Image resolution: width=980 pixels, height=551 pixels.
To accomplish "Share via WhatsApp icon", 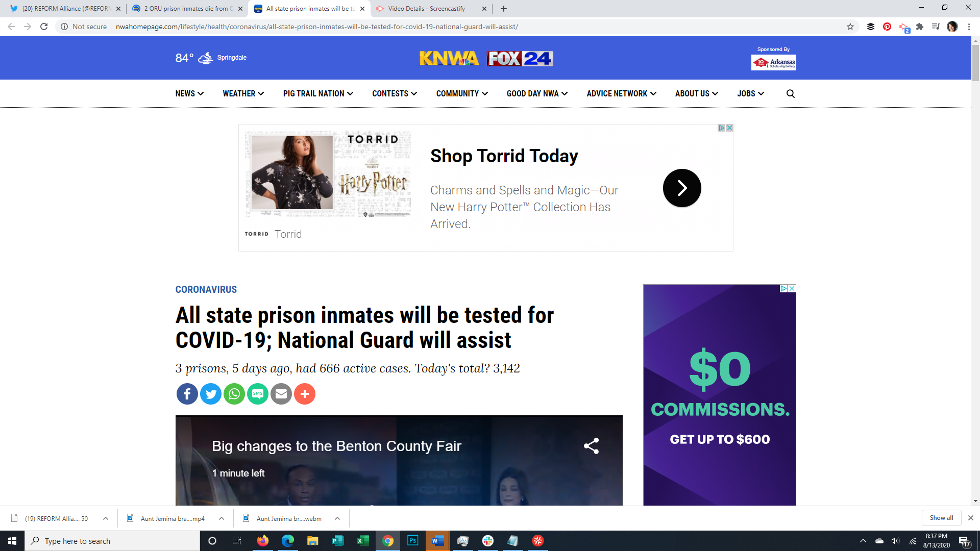I will click(x=234, y=394).
